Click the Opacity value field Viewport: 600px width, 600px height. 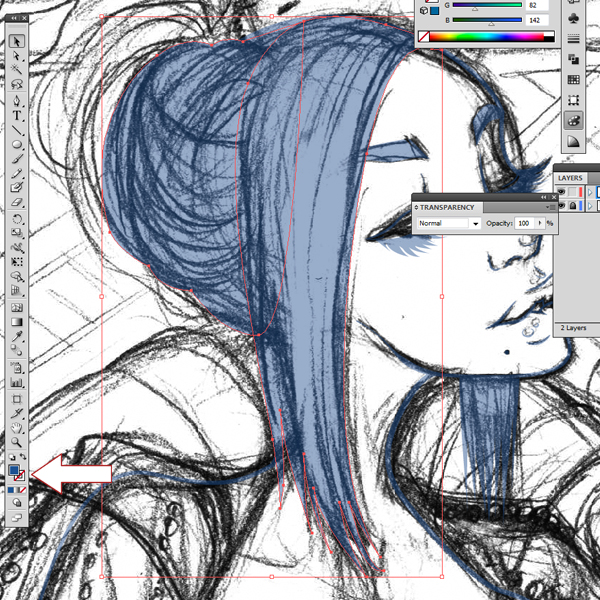point(524,223)
